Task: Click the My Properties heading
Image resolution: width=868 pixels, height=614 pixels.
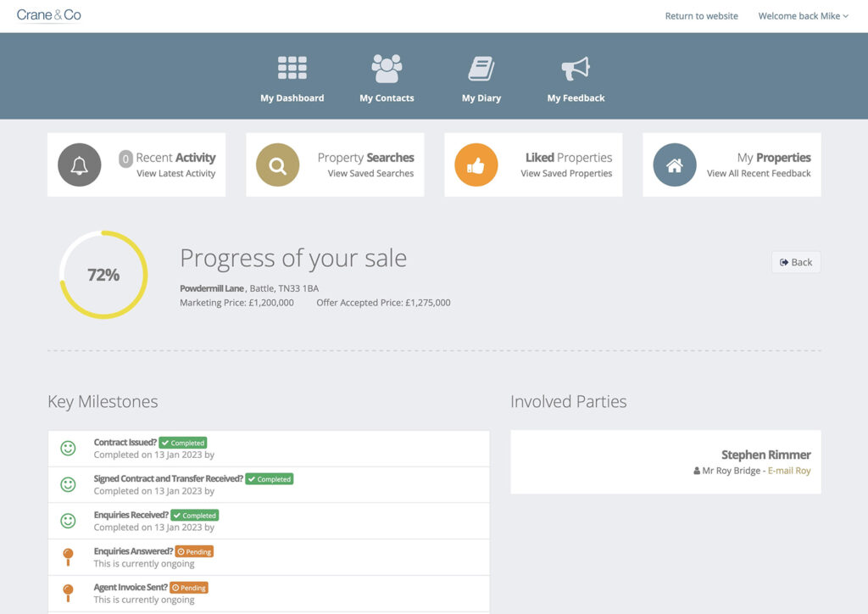Action: click(x=774, y=158)
